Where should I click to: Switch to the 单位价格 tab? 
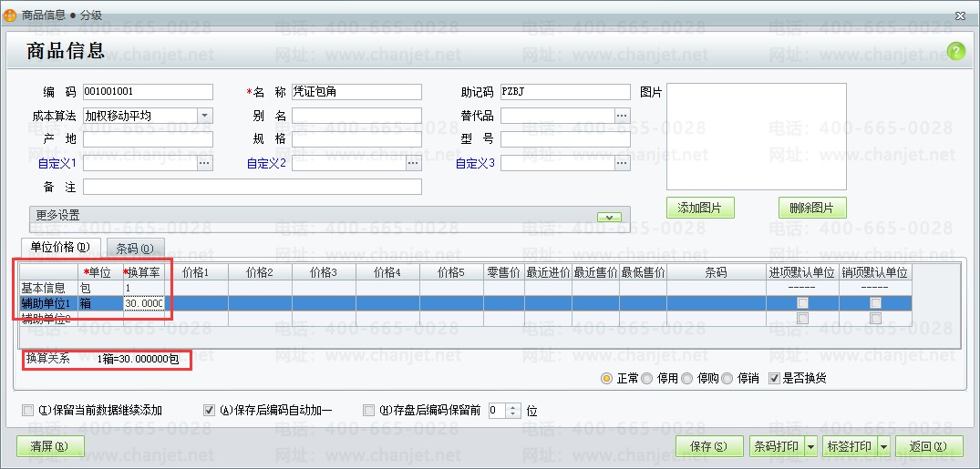pyautogui.click(x=60, y=248)
